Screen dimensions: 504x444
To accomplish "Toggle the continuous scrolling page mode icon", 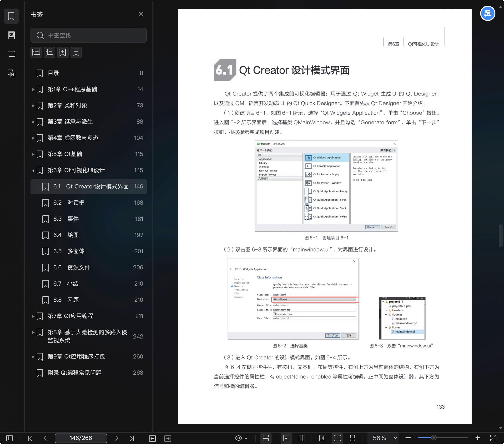I will click(266, 438).
